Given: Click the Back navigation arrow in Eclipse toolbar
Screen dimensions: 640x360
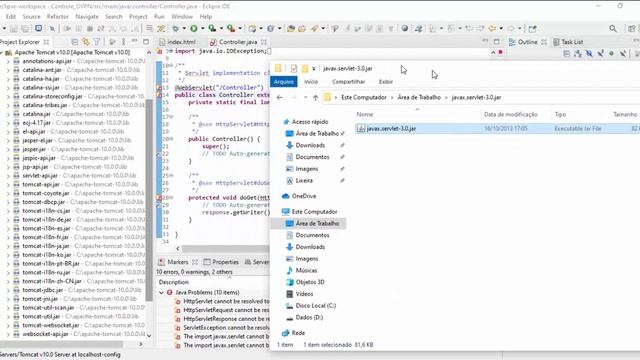Looking at the screenshot, I should (492, 29).
